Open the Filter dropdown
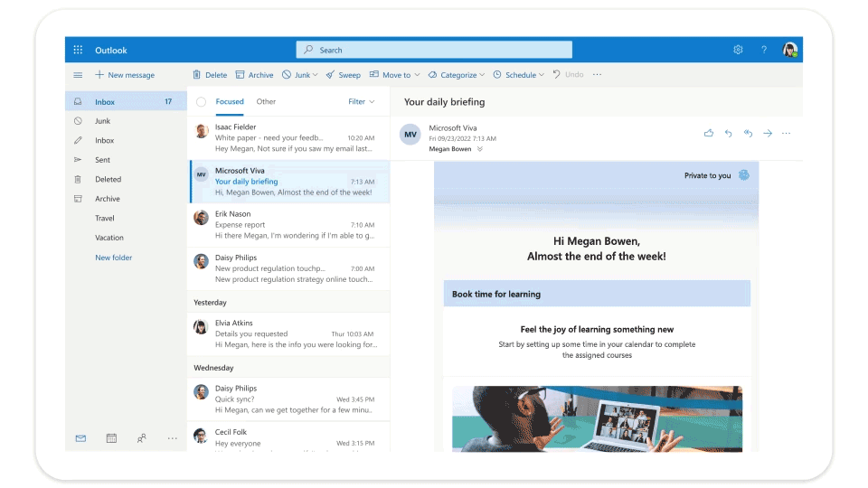This screenshot has height=488, width=868. [362, 102]
